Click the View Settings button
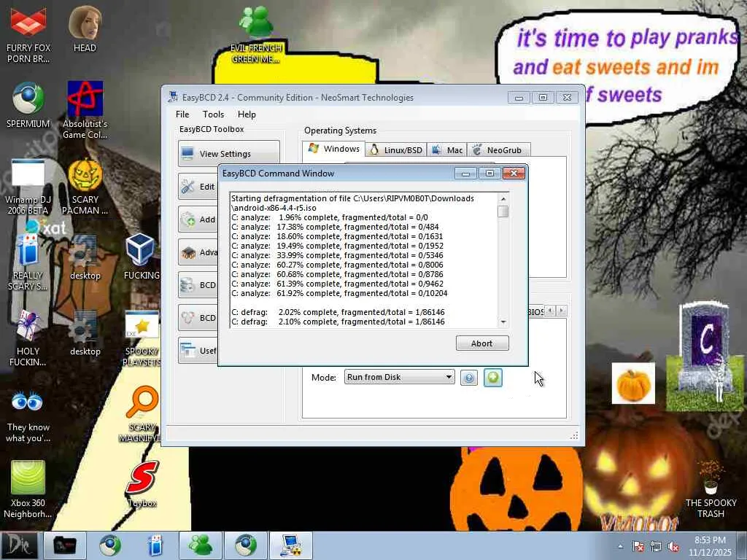 pos(228,153)
